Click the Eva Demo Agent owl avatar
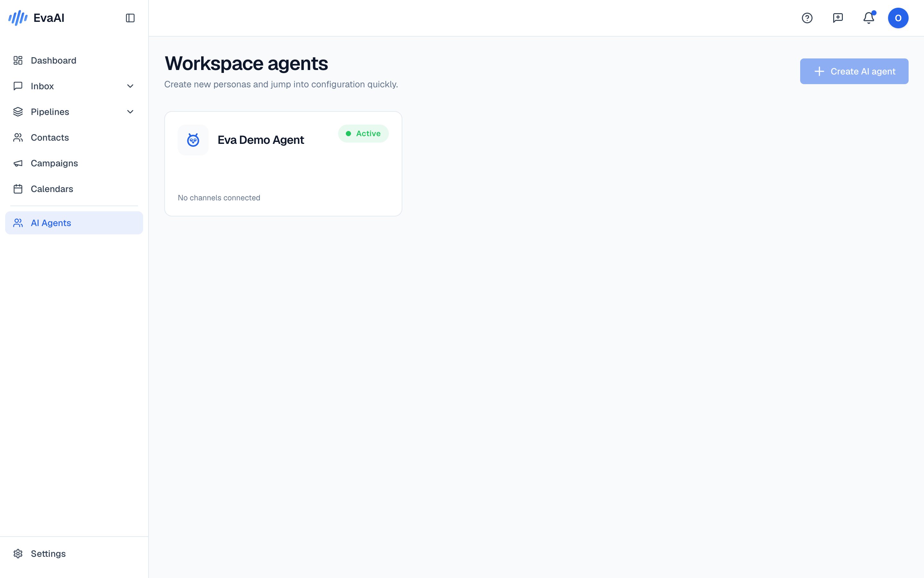The width and height of the screenshot is (924, 578). pos(193,140)
